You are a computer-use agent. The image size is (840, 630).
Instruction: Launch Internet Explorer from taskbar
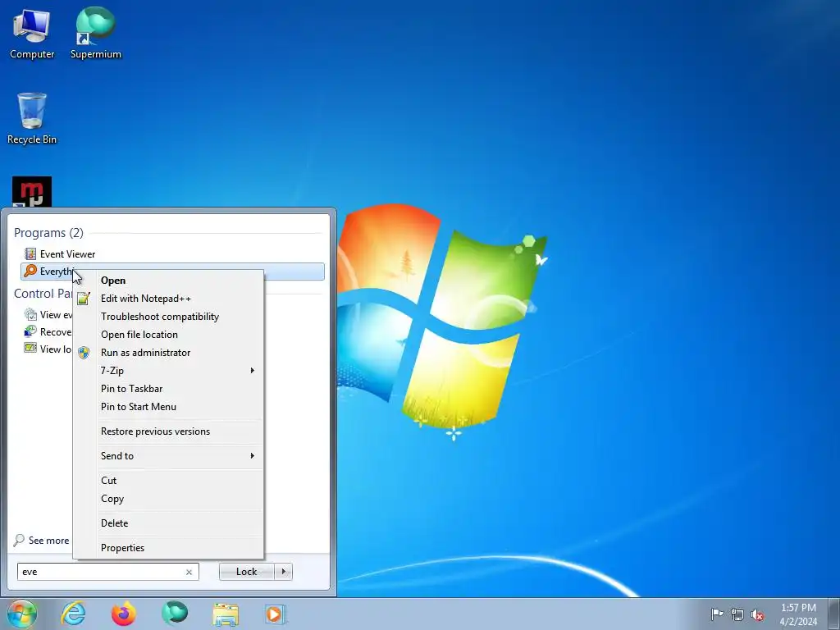pos(73,614)
